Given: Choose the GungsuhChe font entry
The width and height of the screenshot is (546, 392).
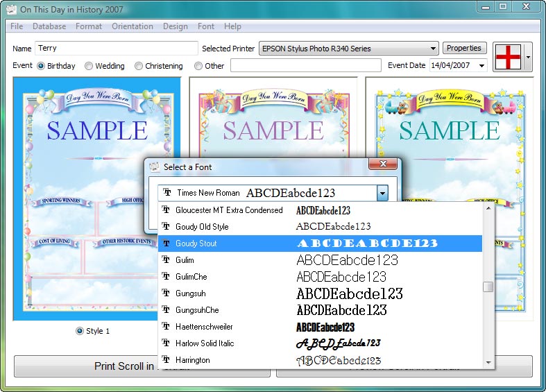Looking at the screenshot, I should pos(320,310).
